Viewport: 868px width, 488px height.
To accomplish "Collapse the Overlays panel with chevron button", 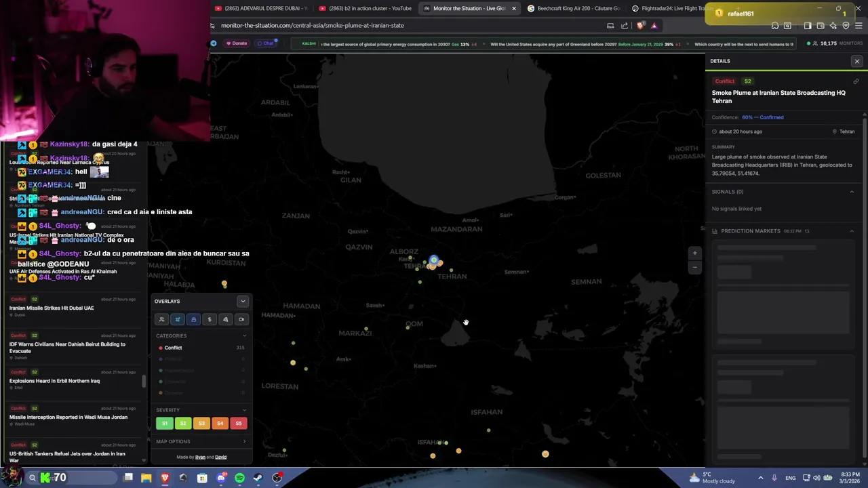I will [243, 301].
